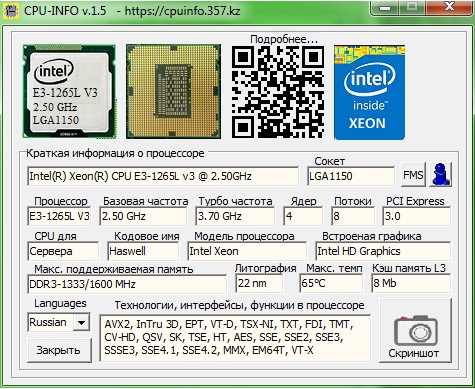Click the PCI Express 3.0 field

coord(417,216)
